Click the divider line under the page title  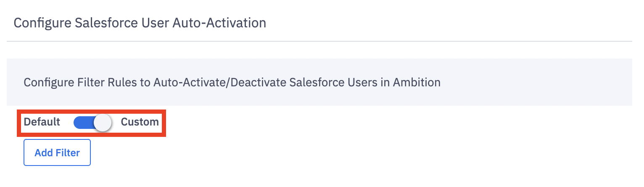click(319, 41)
